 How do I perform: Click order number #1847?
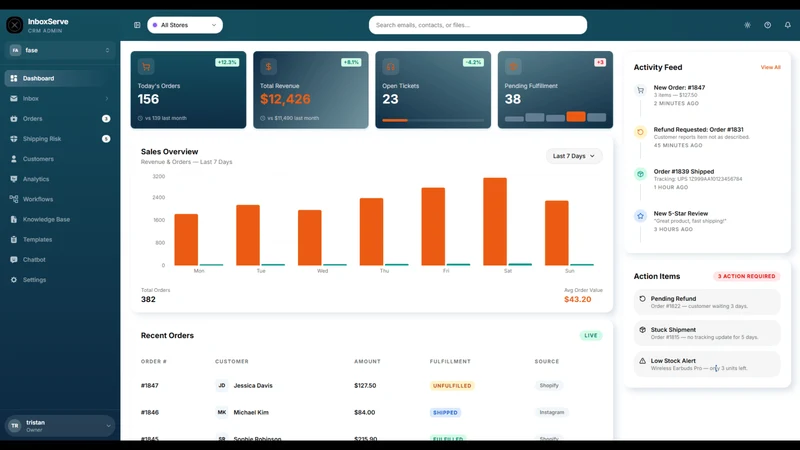click(149, 386)
